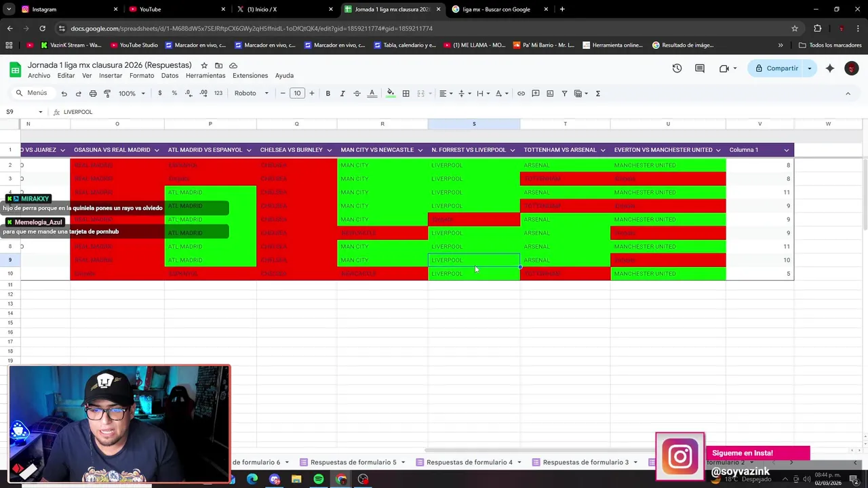Screen dimensions: 868x488
Task: Format as percent with the % icon
Action: [x=174, y=94]
